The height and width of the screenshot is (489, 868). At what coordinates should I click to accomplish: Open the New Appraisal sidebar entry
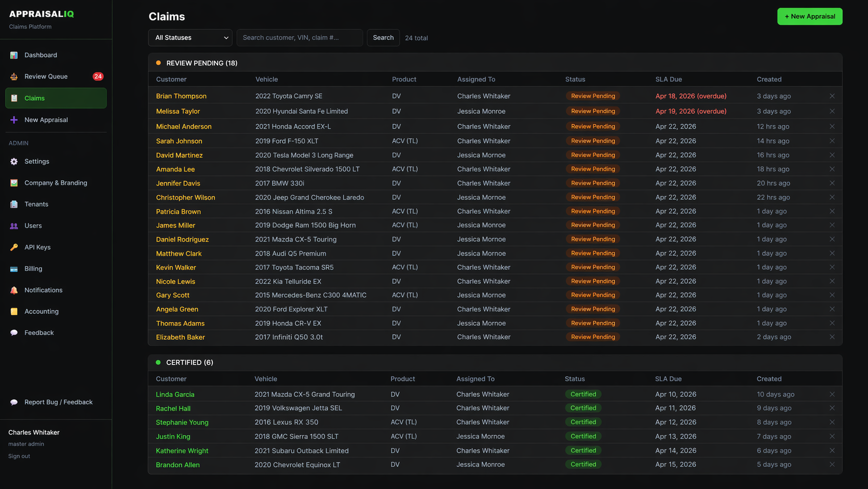[x=46, y=120]
